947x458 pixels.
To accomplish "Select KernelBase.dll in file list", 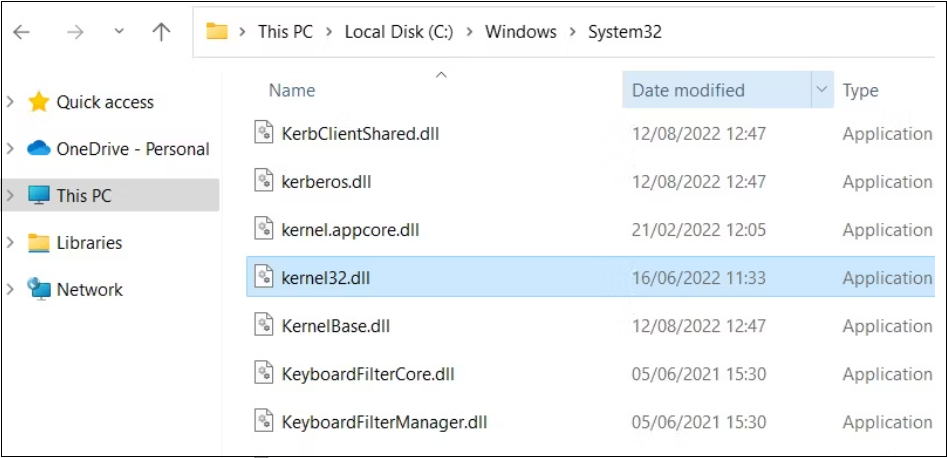I will pos(336,326).
